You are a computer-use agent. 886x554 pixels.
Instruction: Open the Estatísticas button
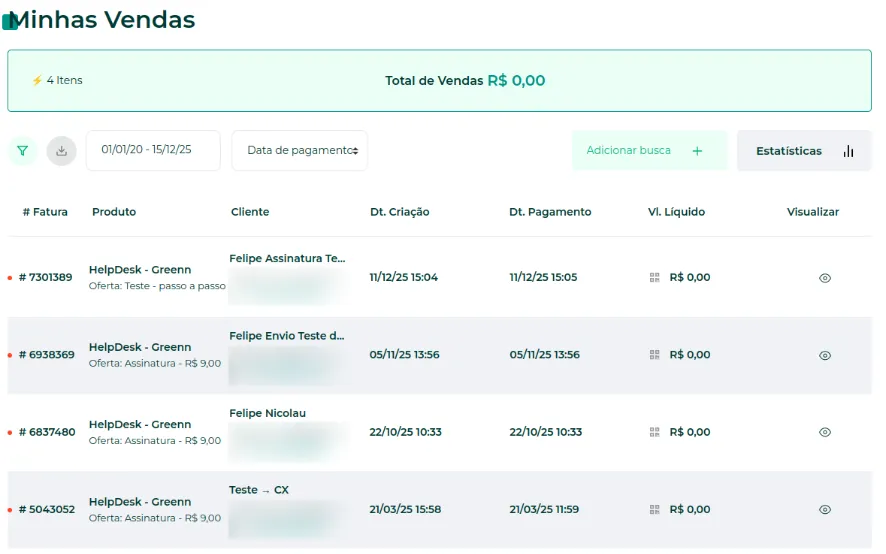tap(804, 150)
